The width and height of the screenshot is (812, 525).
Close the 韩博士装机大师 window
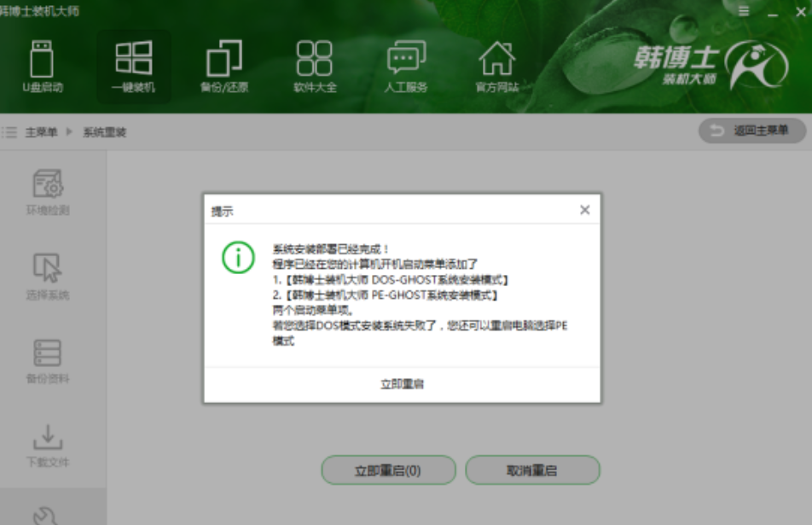tap(801, 11)
